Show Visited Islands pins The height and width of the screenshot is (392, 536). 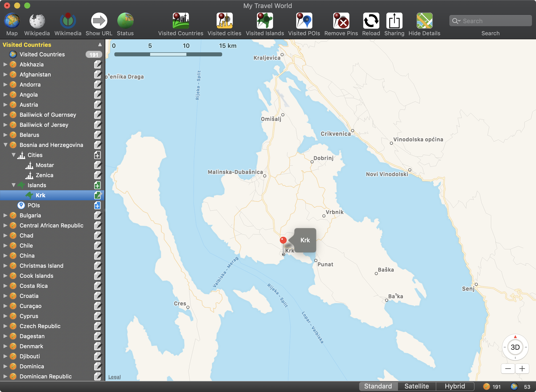click(x=265, y=21)
